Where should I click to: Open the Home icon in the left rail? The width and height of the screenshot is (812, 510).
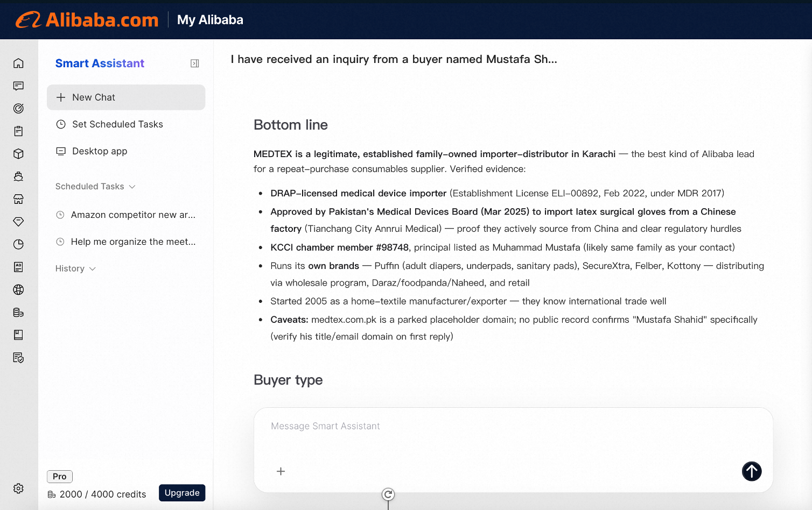click(18, 63)
